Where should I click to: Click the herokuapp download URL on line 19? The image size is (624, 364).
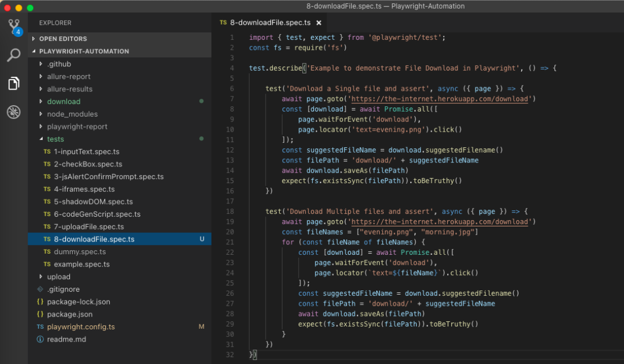[440, 222]
